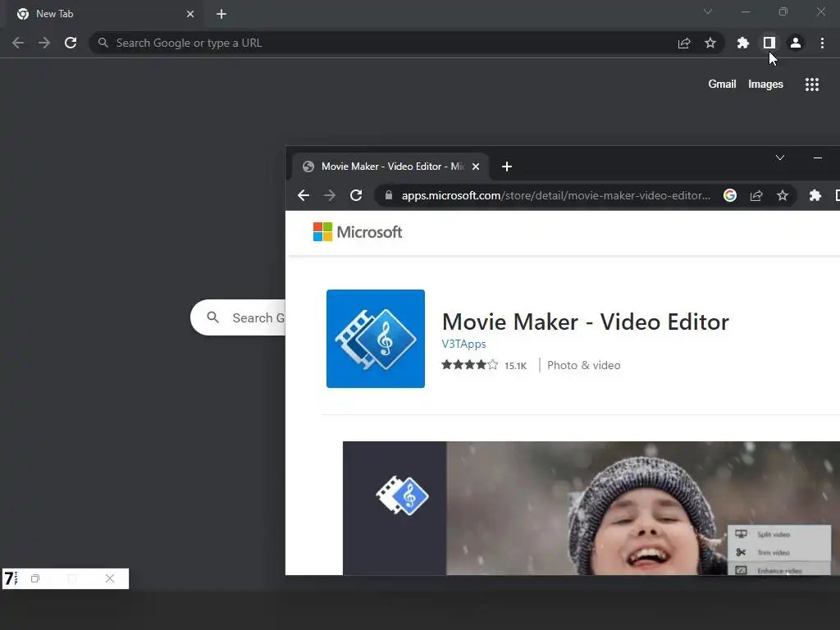Restore the small bottom-left window
Image resolution: width=840 pixels, height=630 pixels.
pyautogui.click(x=35, y=578)
